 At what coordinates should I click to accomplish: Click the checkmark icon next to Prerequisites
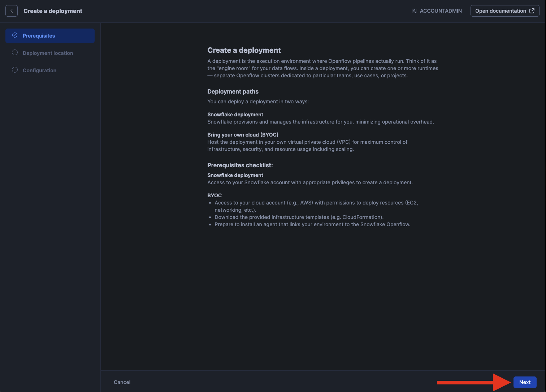pos(15,35)
